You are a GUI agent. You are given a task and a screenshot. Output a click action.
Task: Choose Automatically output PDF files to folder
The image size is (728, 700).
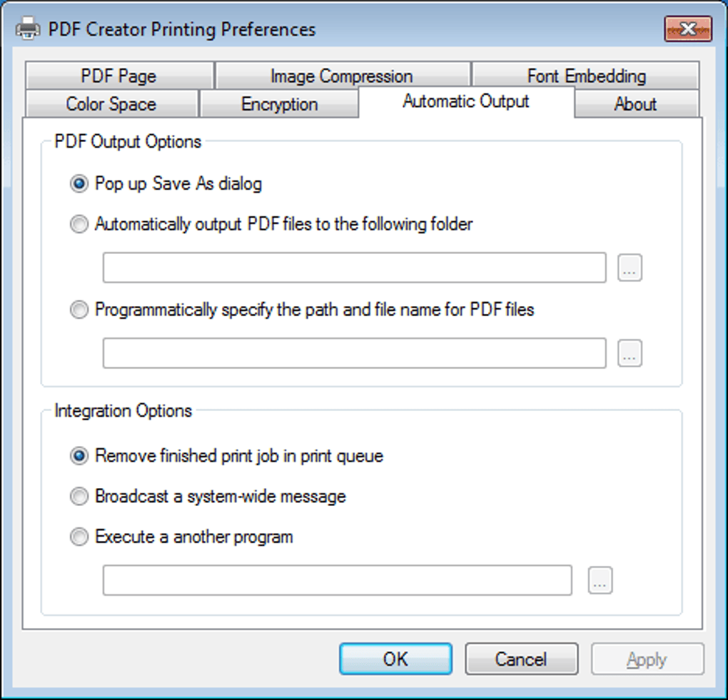tap(79, 225)
